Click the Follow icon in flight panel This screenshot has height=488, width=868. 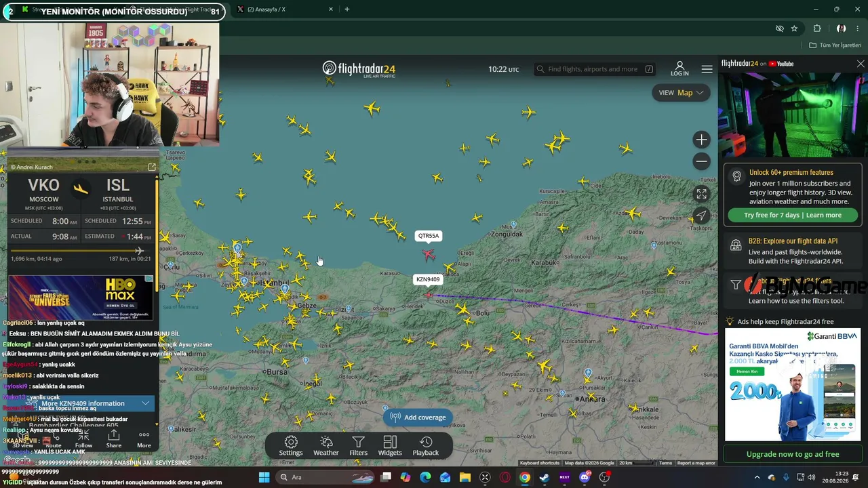tap(83, 439)
